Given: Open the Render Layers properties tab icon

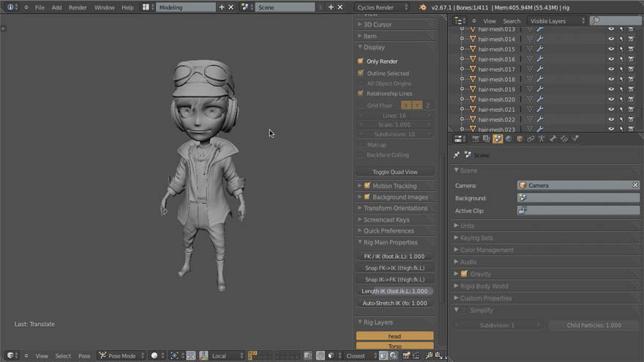Looking at the screenshot, I should click(486, 139).
